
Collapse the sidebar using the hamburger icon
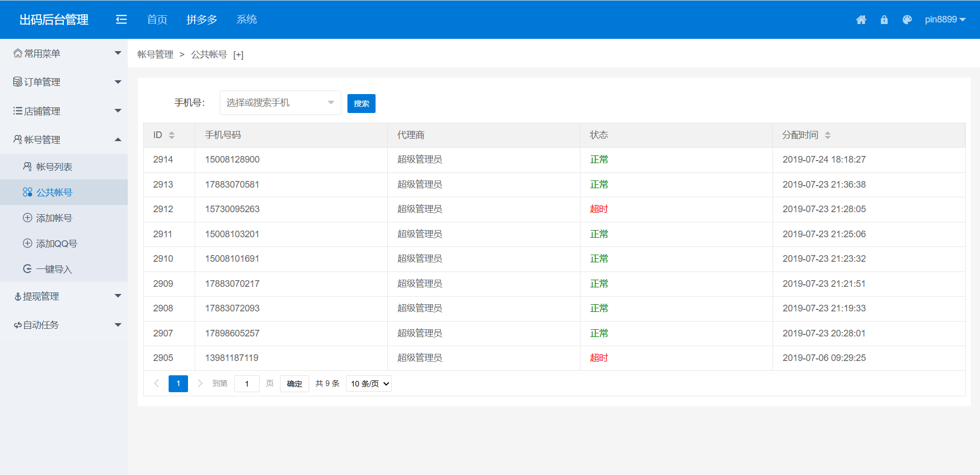click(x=121, y=19)
